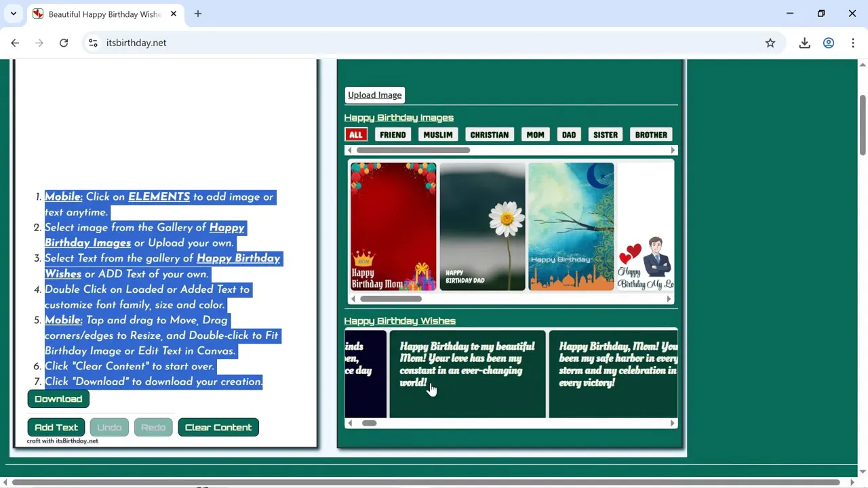
Task: Choose the mosque crescent Happy Birthday image
Action: pos(571,226)
